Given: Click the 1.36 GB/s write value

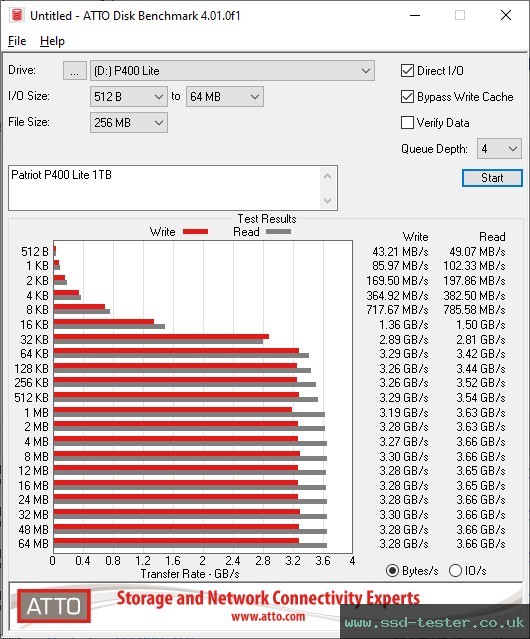Looking at the screenshot, I should click(404, 325).
